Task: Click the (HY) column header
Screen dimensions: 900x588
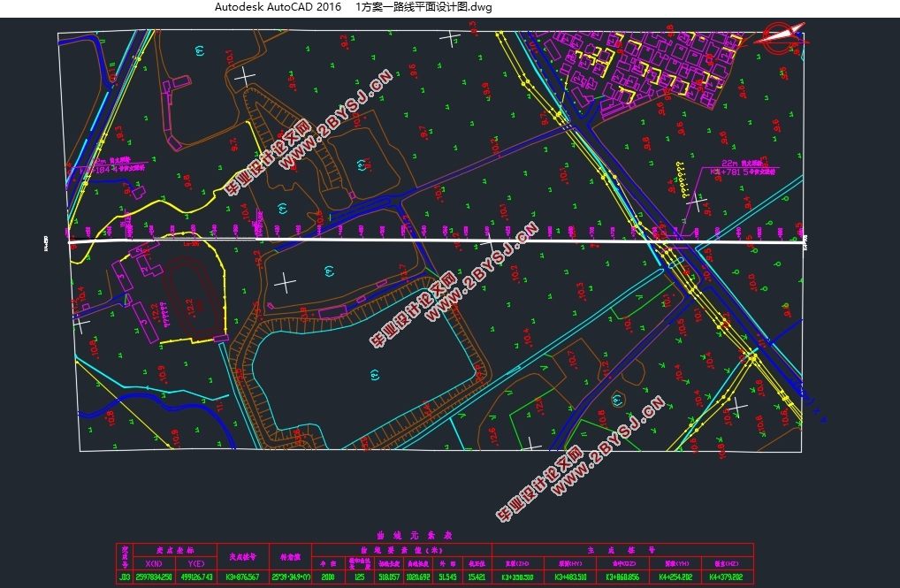Action: (570, 563)
